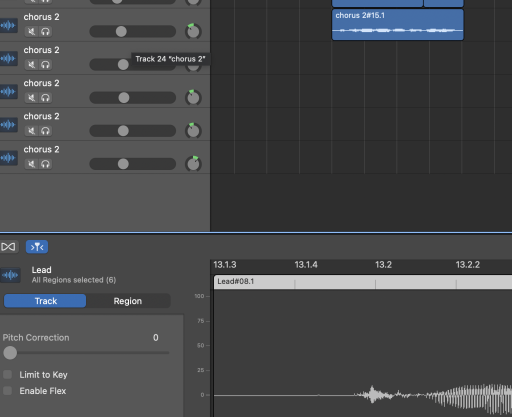
Task: Click the Lead track name in the editor
Action: (42, 270)
